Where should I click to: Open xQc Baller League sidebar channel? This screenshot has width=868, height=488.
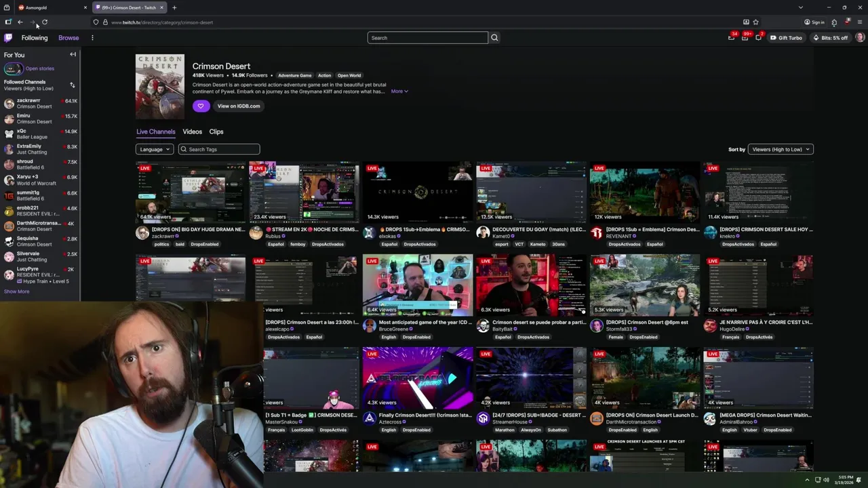pos(40,134)
